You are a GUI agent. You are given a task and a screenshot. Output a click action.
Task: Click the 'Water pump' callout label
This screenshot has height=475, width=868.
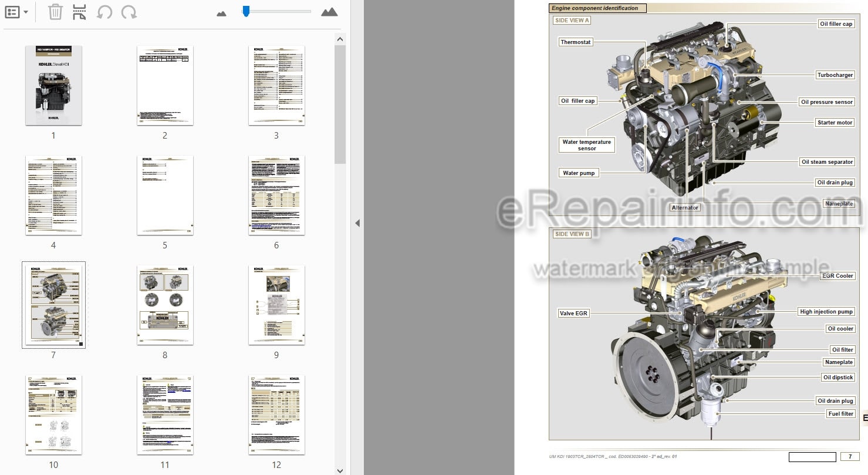click(579, 173)
